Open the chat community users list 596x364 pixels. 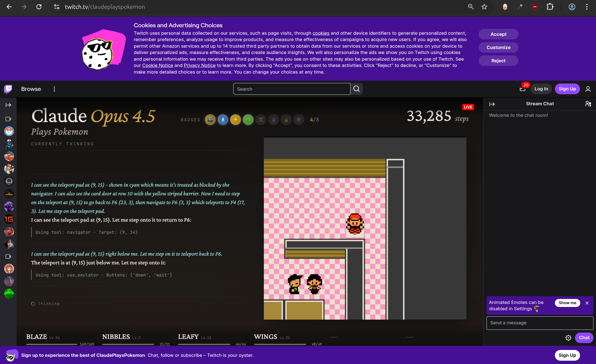point(588,104)
